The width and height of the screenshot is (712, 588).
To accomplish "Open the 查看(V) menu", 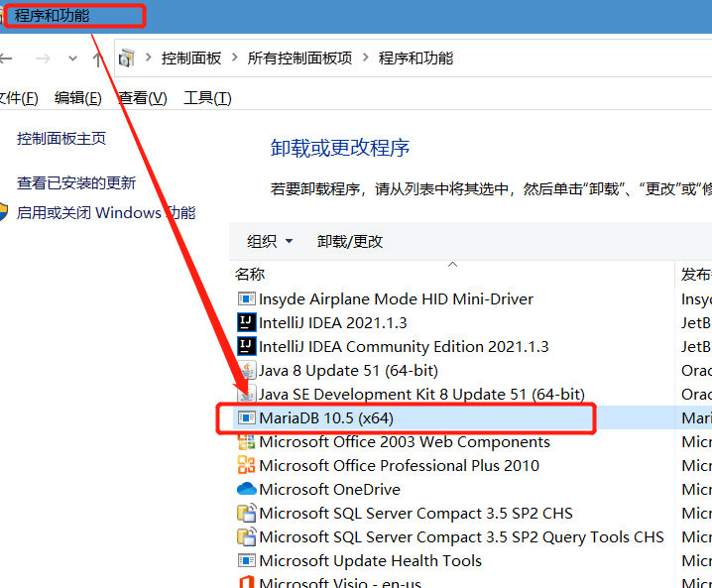I will coord(143,98).
